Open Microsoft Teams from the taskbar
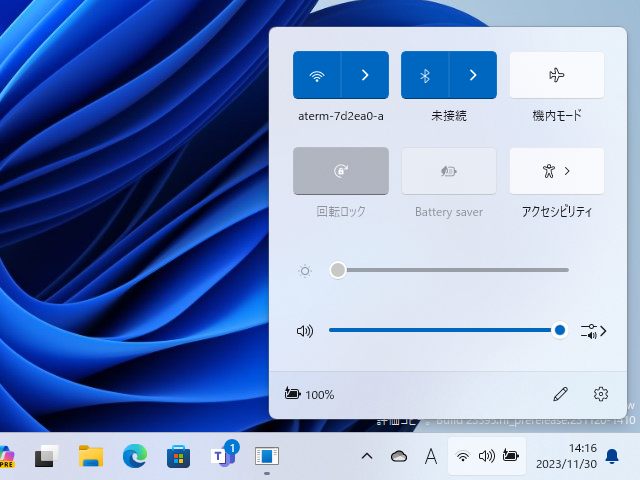Screen dimensions: 640x480 click(224, 454)
